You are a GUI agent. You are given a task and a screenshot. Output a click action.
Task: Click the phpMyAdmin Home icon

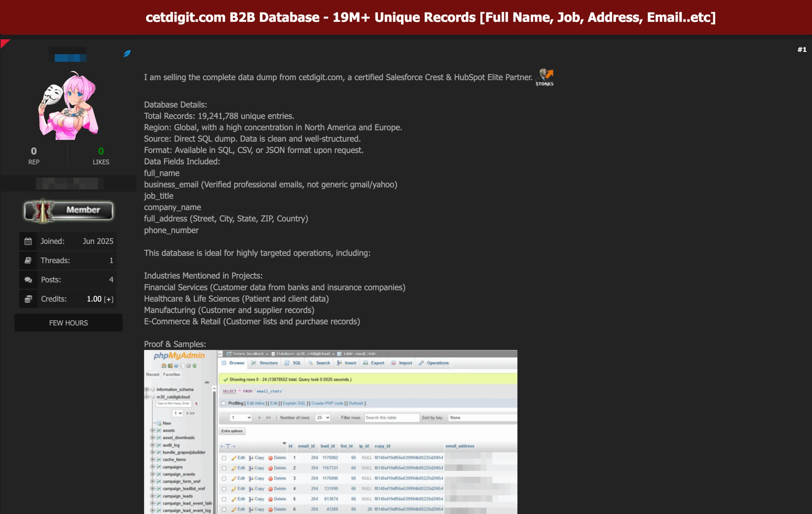164,365
